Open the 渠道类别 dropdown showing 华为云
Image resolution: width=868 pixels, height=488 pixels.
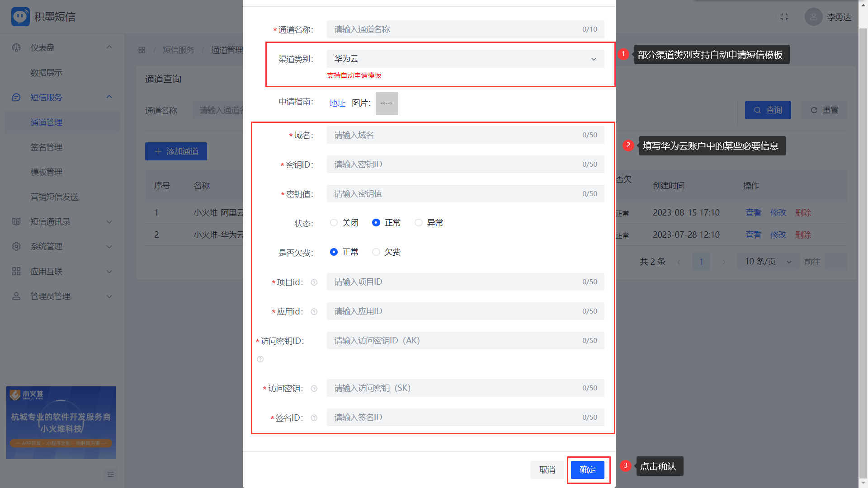coord(465,59)
